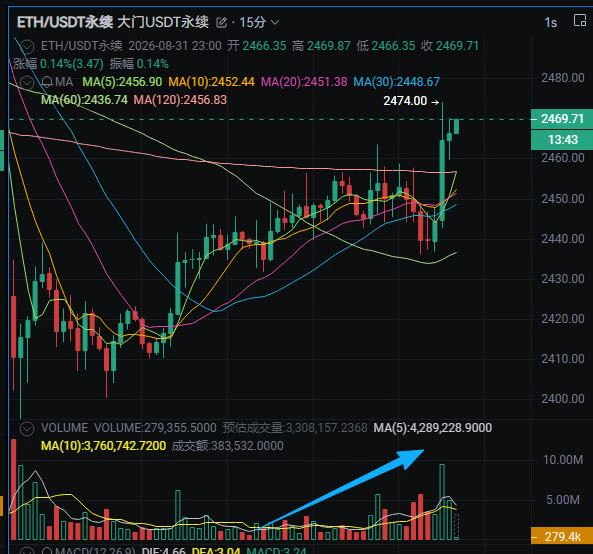Select the MA(20):2451.38 legend value

click(x=304, y=82)
